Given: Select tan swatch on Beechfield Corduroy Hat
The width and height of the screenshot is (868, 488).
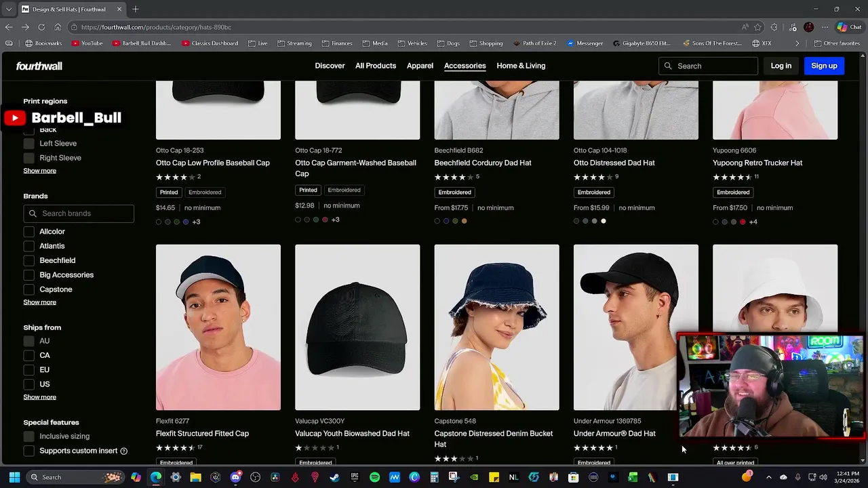Looking at the screenshot, I should [465, 221].
